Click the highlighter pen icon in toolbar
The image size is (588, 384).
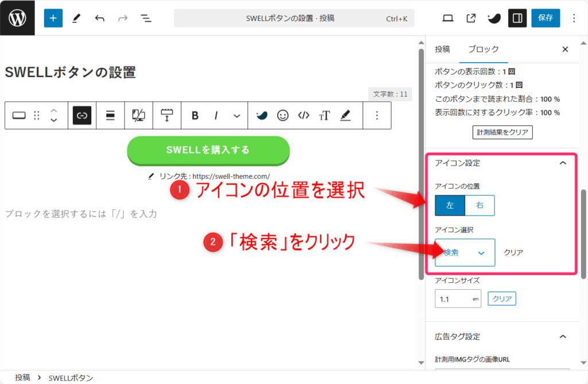pyautogui.click(x=345, y=115)
